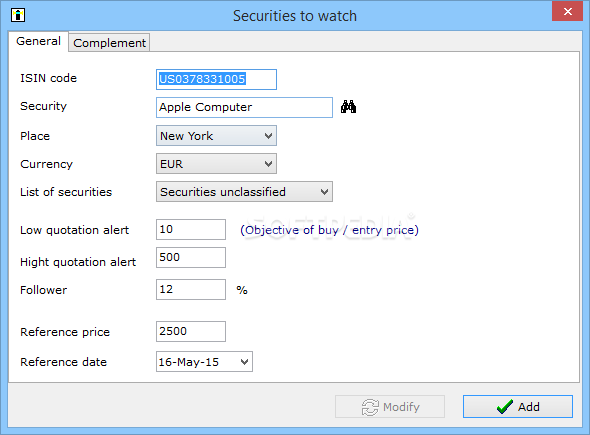Click the Follower percentage field

191,289
